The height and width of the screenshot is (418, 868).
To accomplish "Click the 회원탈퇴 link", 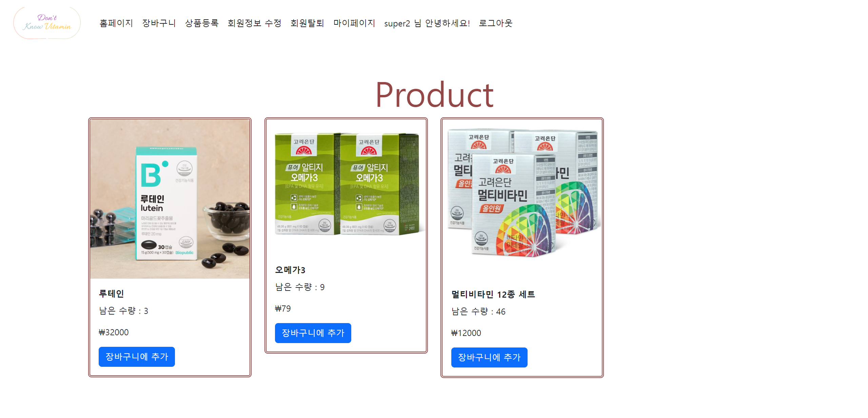I will pos(307,23).
